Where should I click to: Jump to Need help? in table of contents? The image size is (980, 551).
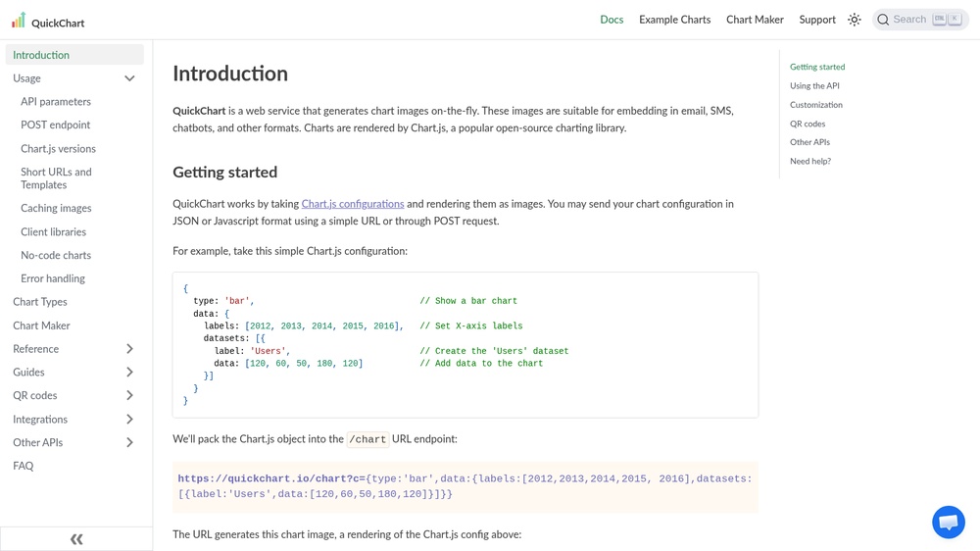[810, 161]
